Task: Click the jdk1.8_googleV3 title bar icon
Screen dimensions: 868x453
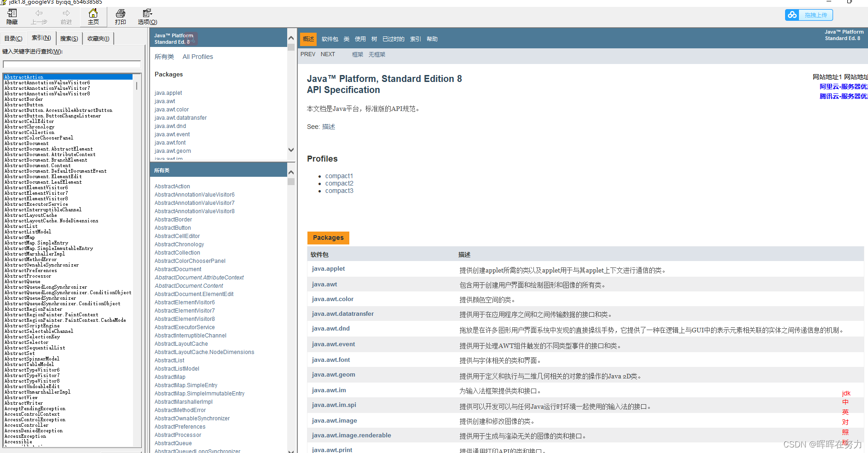Action: point(5,2)
